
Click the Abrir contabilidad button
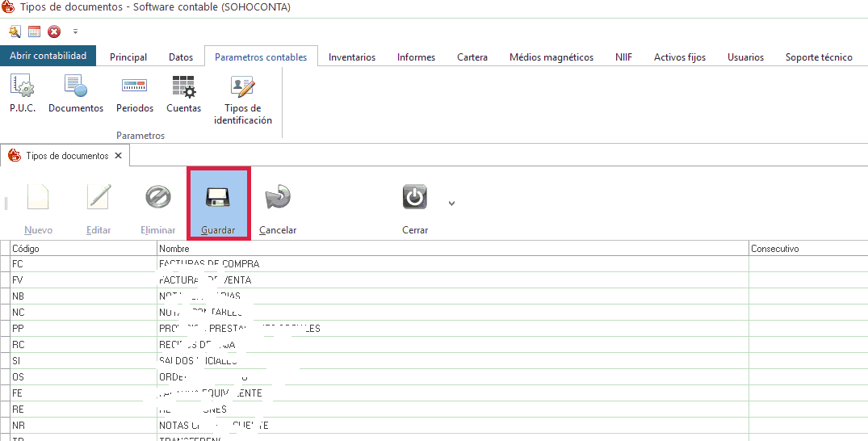tap(48, 56)
